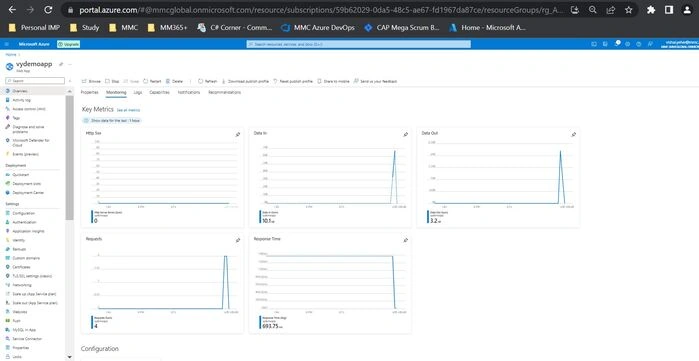Open the Azure portal hamburger menu
Screen dimensions: 699x361
(7, 44)
